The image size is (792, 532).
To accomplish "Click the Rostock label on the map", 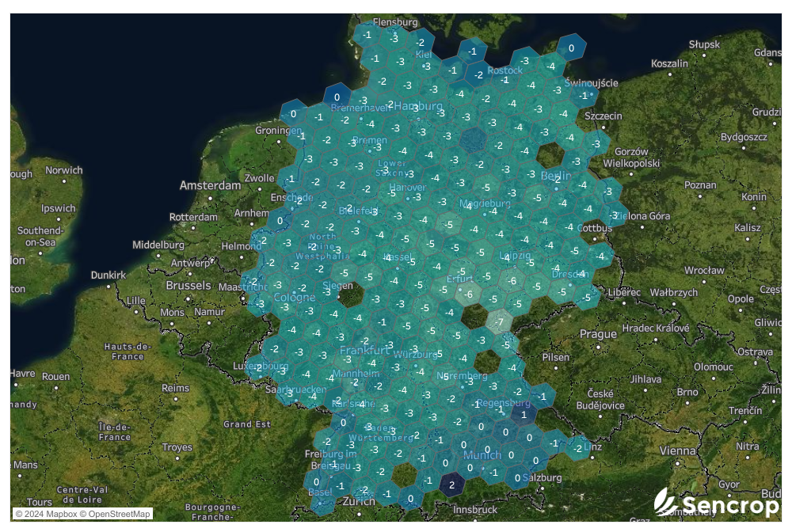I will point(505,70).
